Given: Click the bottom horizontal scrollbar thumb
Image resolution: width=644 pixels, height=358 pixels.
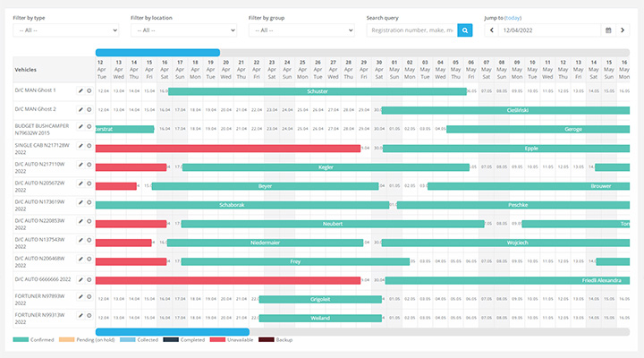Looking at the screenshot, I should pyautogui.click(x=173, y=332).
